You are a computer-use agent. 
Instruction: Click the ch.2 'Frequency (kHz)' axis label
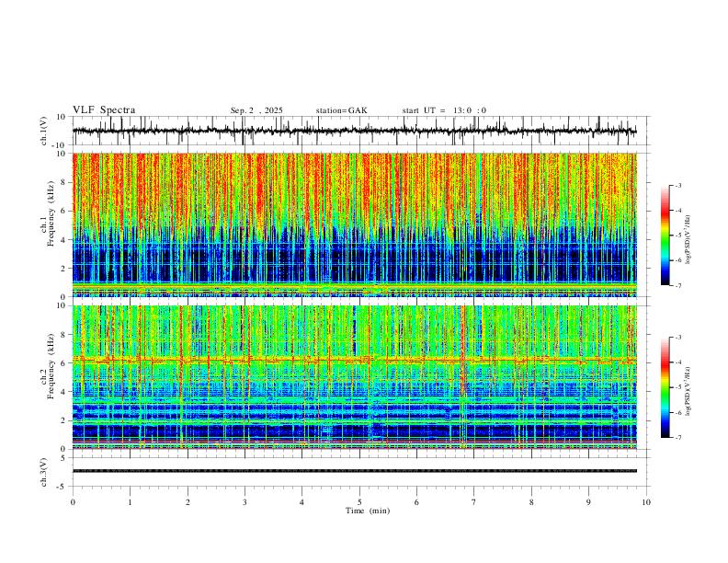[x=51, y=366]
